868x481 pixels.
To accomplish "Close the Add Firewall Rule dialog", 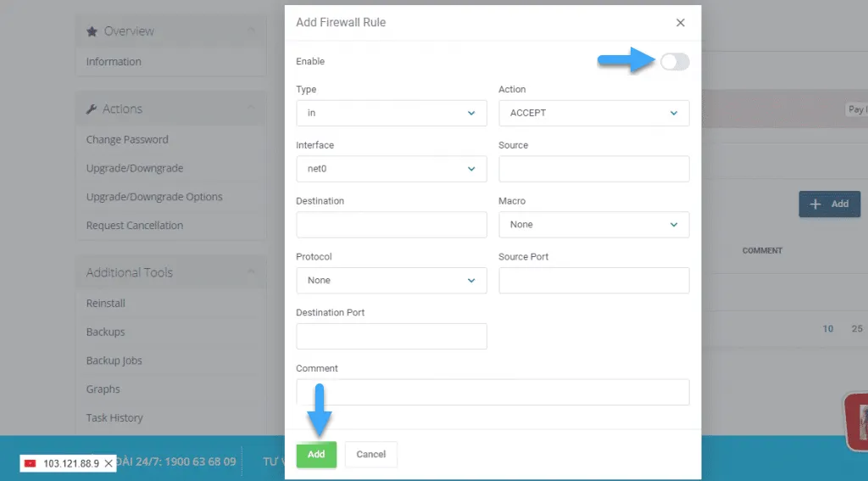I will point(681,23).
